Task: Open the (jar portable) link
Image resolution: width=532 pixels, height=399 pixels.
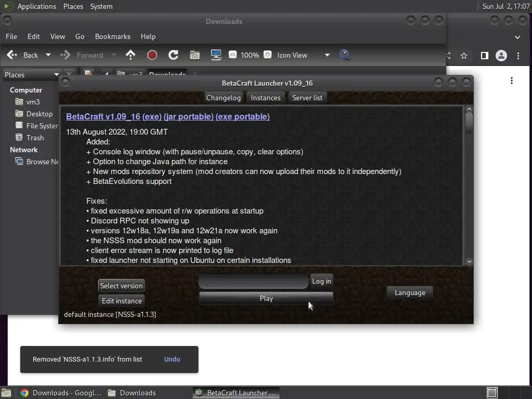Action: 189,116
